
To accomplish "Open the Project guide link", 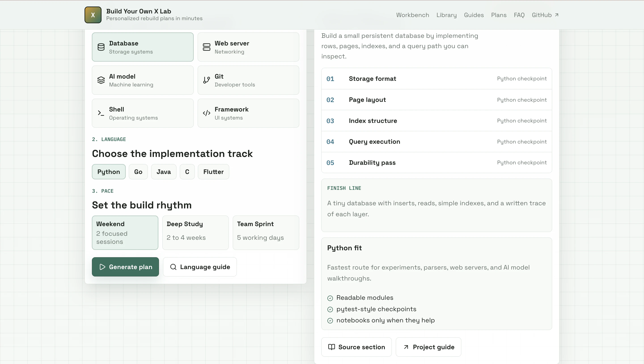I will pyautogui.click(x=428, y=347).
